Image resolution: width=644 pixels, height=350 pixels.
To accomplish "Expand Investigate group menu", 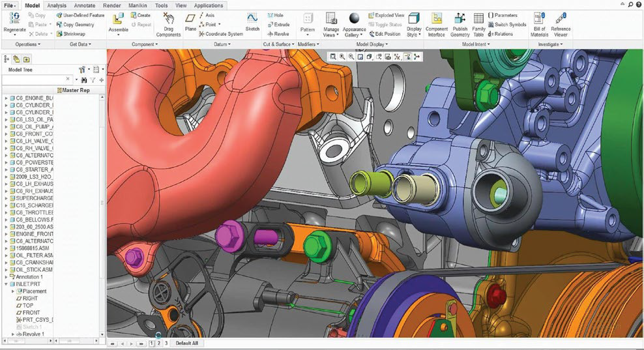I will coord(550,44).
